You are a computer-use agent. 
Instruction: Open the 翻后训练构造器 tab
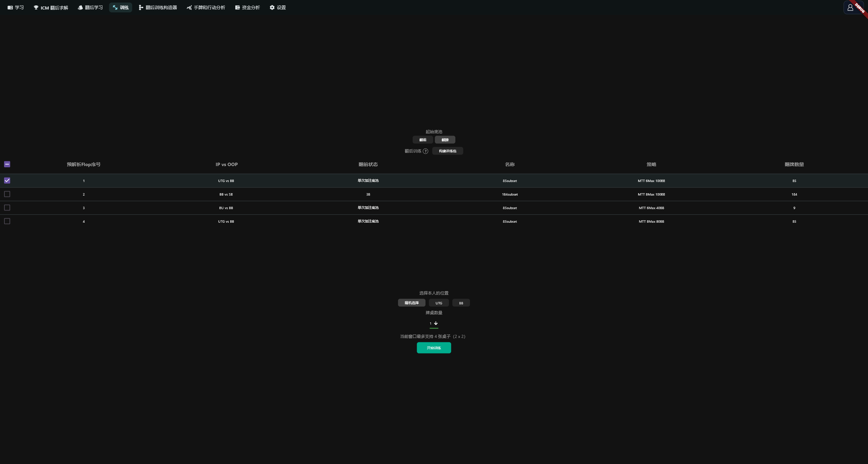click(158, 7)
